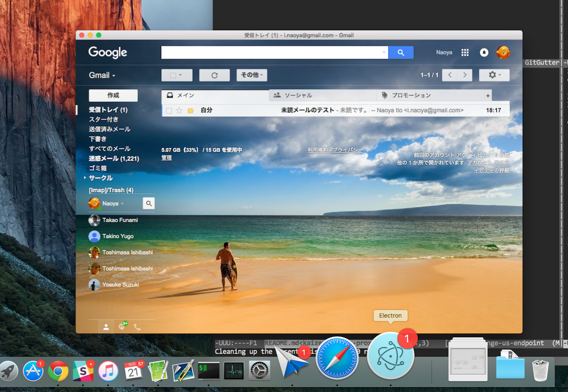The image size is (568, 392).
Task: Open the Gmail product switcher dropdown
Action: click(102, 75)
